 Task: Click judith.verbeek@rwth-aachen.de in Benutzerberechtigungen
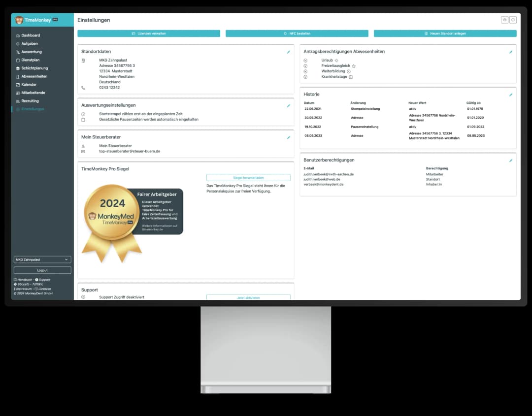click(x=329, y=174)
